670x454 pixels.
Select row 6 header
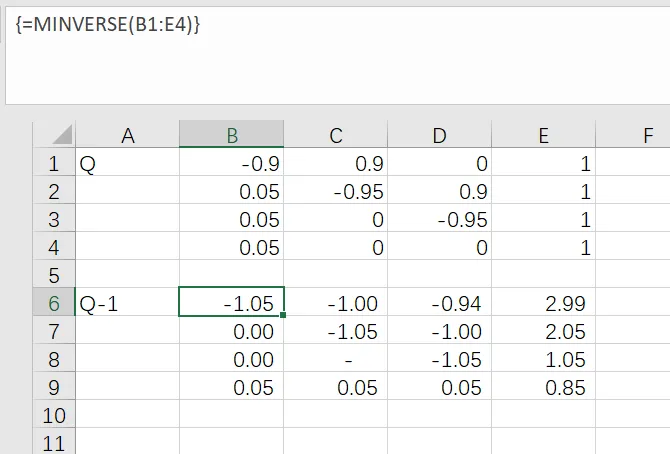(54, 303)
